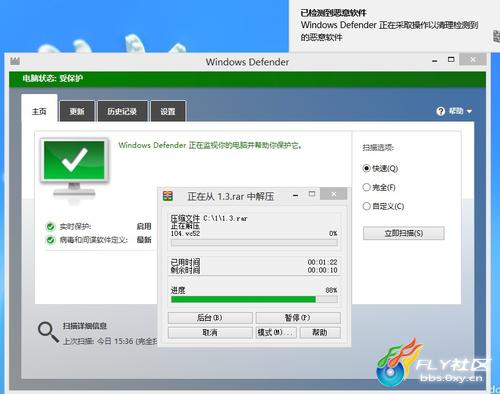Click the real-time protection green check icon
This screenshot has height=394, width=500.
point(50,227)
